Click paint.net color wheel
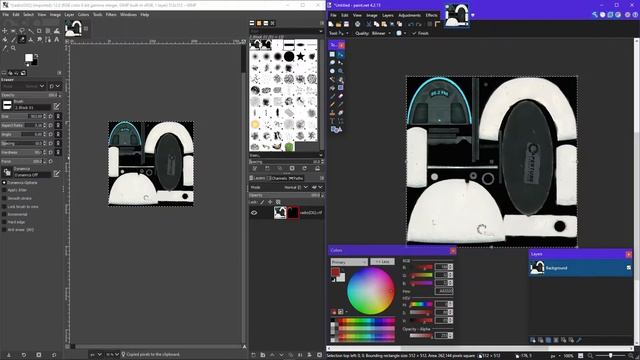The height and width of the screenshot is (360, 640). 371,291
